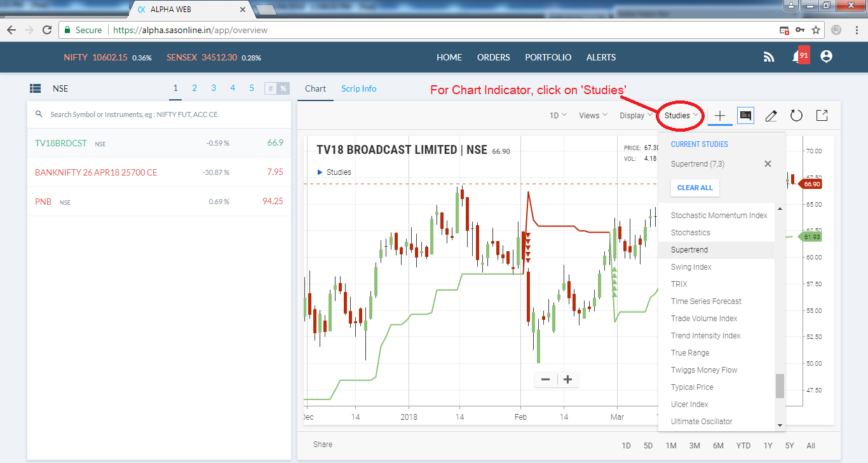The width and height of the screenshot is (868, 463).
Task: Select watchlist tab 1
Action: click(x=175, y=88)
